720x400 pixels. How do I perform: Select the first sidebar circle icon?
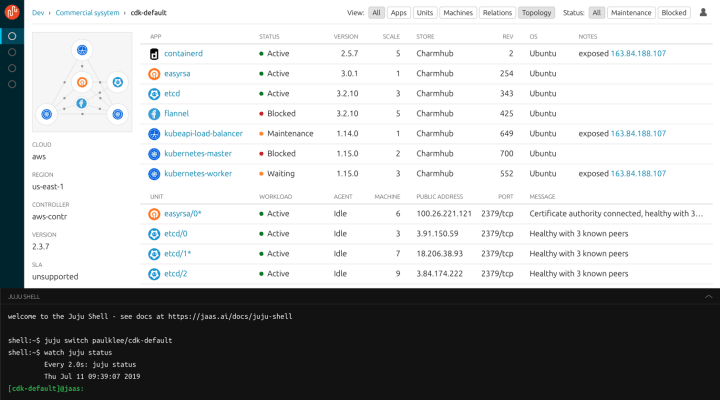click(12, 36)
